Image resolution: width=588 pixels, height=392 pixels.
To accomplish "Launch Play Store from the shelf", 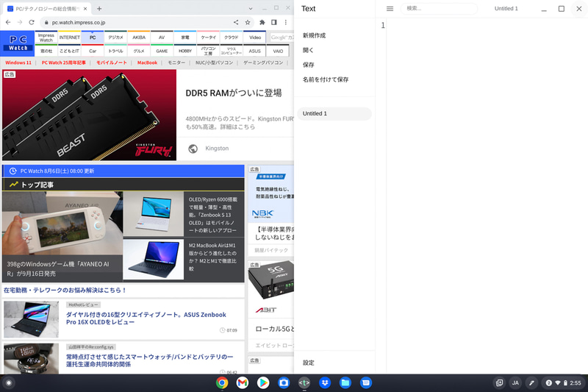I will [x=263, y=382].
